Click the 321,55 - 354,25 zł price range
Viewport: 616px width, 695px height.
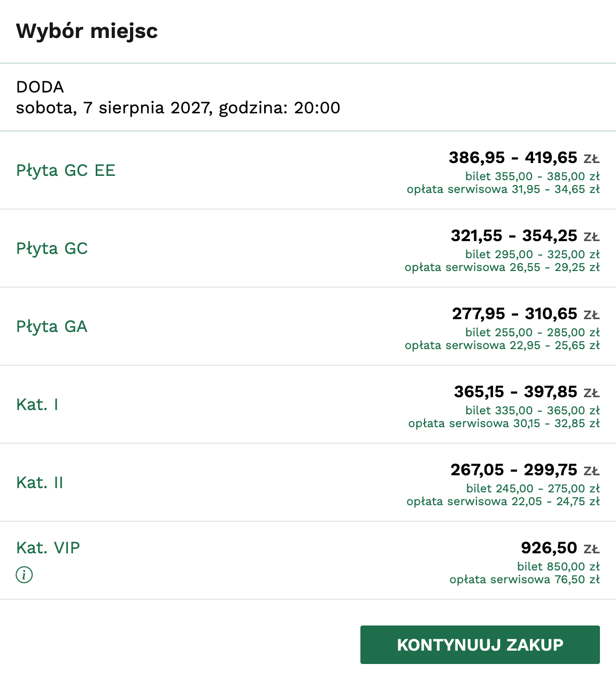click(x=525, y=236)
